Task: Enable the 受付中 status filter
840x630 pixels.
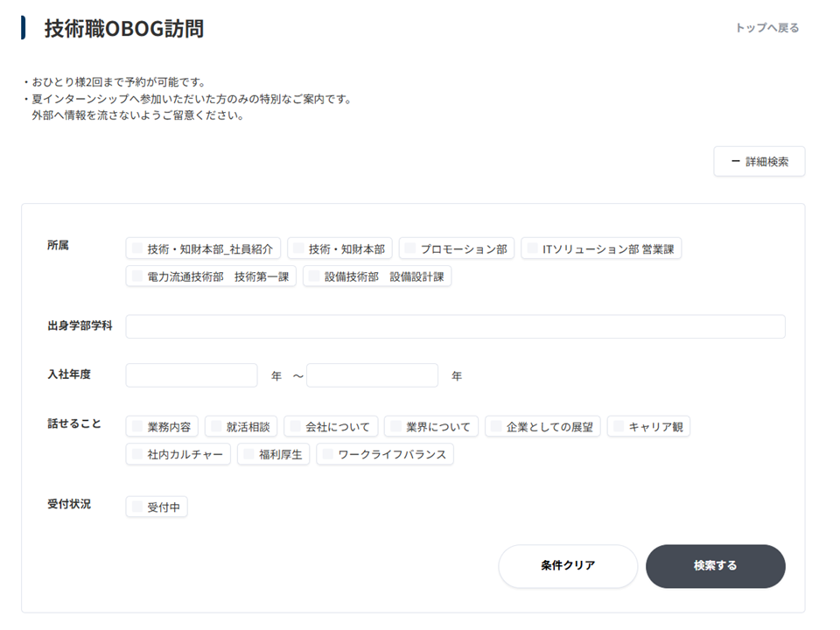Action: tap(136, 507)
